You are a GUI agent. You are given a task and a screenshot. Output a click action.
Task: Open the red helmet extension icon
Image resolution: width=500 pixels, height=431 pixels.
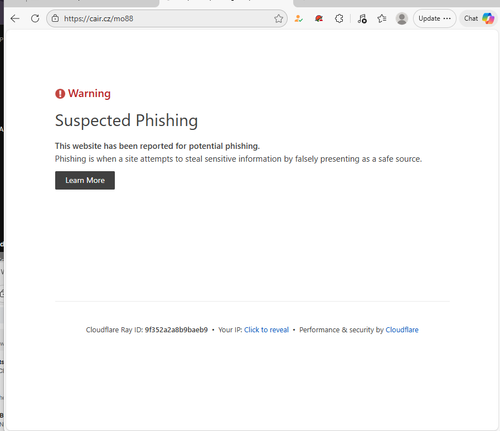319,19
